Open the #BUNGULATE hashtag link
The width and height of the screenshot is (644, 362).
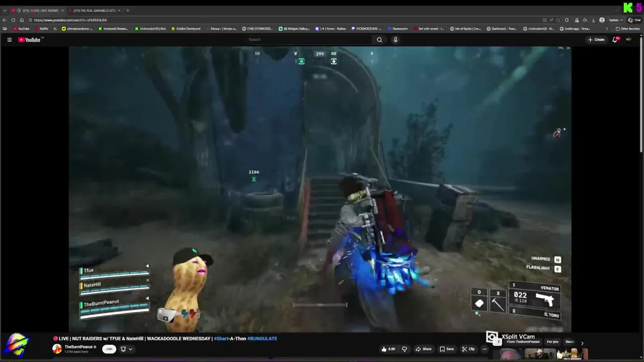pyautogui.click(x=262, y=339)
